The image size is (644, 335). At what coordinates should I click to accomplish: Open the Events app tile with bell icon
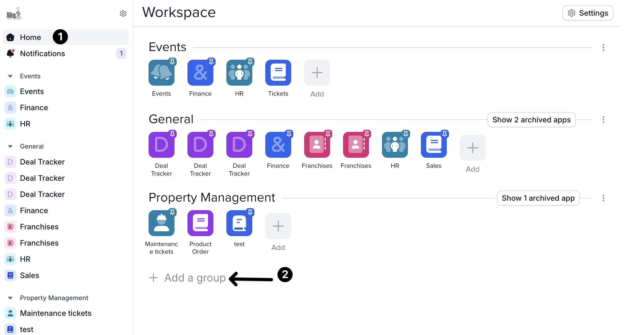(x=161, y=73)
